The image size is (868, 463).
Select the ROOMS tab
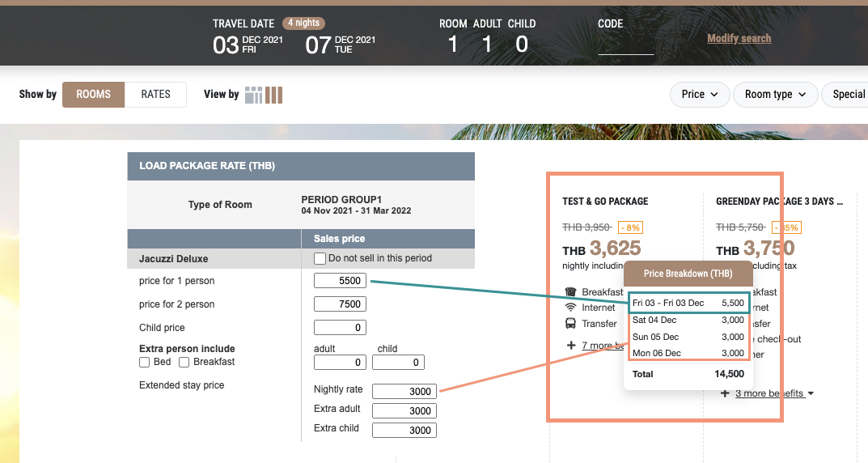tap(93, 95)
